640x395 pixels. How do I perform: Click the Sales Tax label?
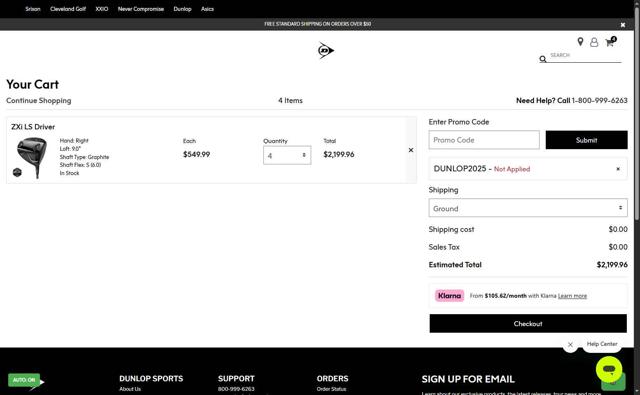coord(444,247)
